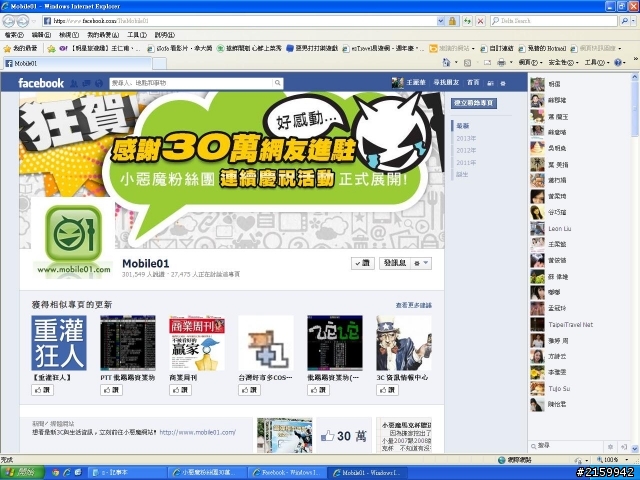
Task: Go to Facebook 首頁 home link
Action: coord(473,83)
